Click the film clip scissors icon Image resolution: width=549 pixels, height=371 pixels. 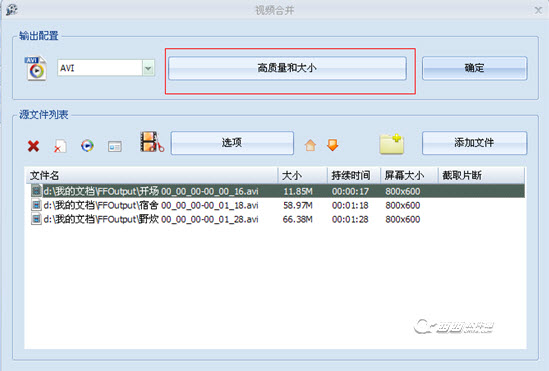tap(152, 142)
